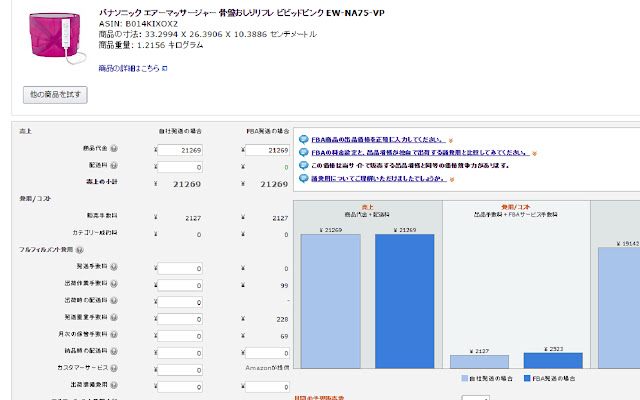640x400 pixels.
Task: Focus the FBA 商品代金 price input field
Action: 266,150
